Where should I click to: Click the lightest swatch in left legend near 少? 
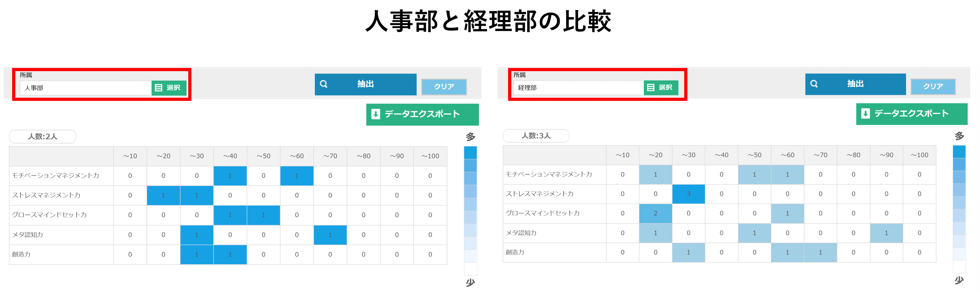tap(471, 268)
